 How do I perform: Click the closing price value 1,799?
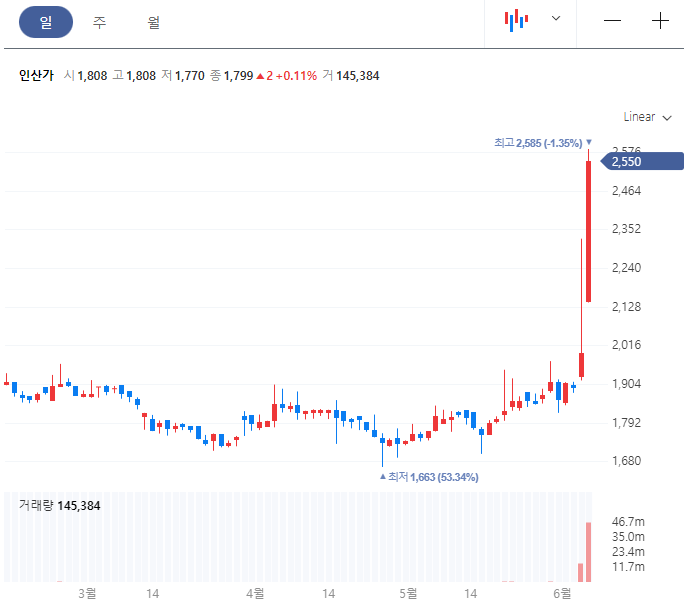tap(238, 76)
